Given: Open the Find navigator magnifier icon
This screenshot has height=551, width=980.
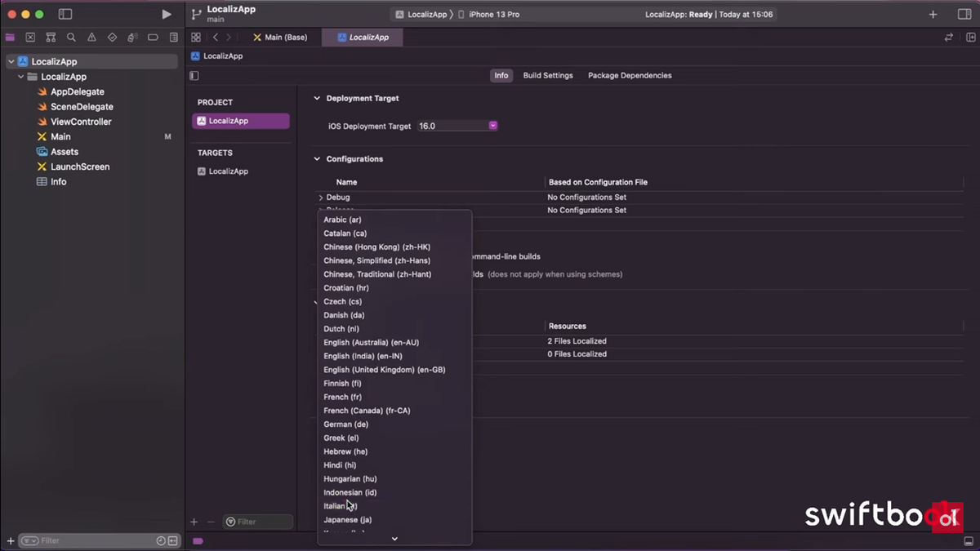Looking at the screenshot, I should click(71, 38).
